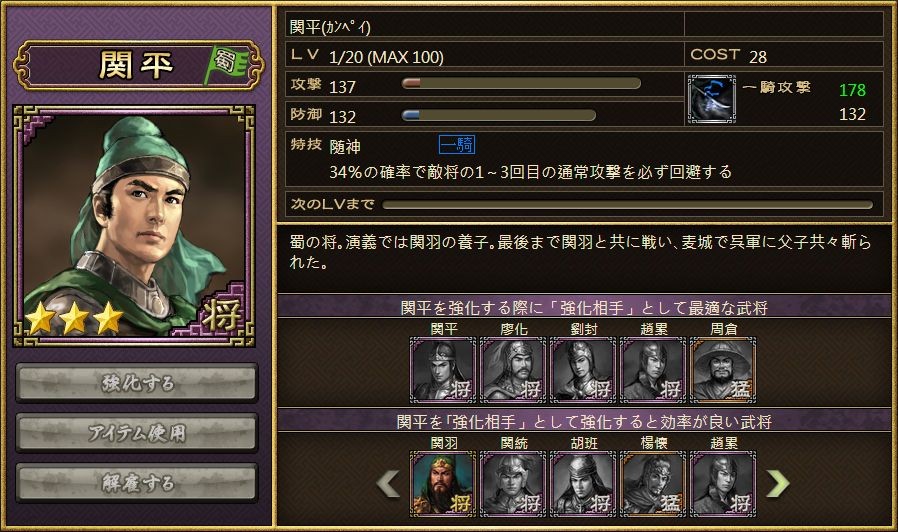Click the 次のLVまで experience bar

pos(628,204)
